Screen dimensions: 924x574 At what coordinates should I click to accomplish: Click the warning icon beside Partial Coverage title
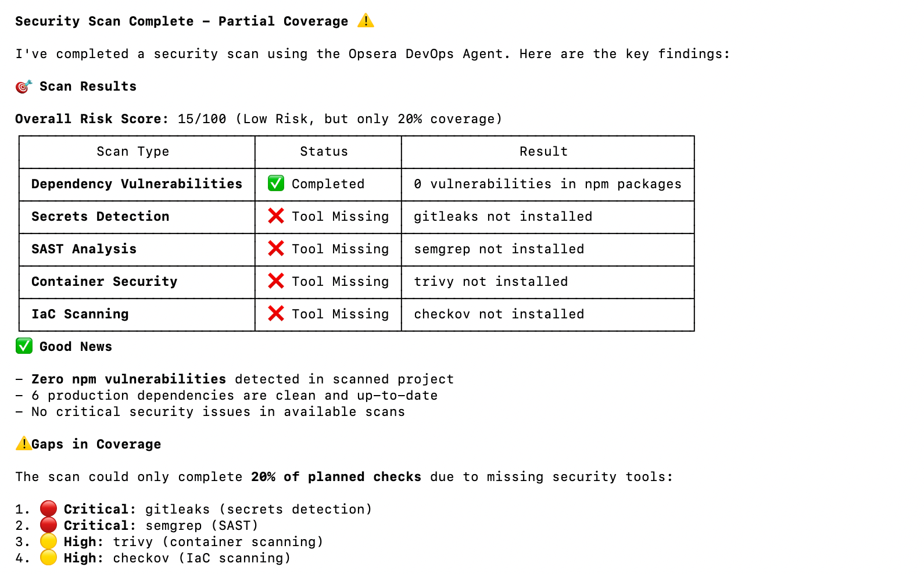click(x=366, y=21)
